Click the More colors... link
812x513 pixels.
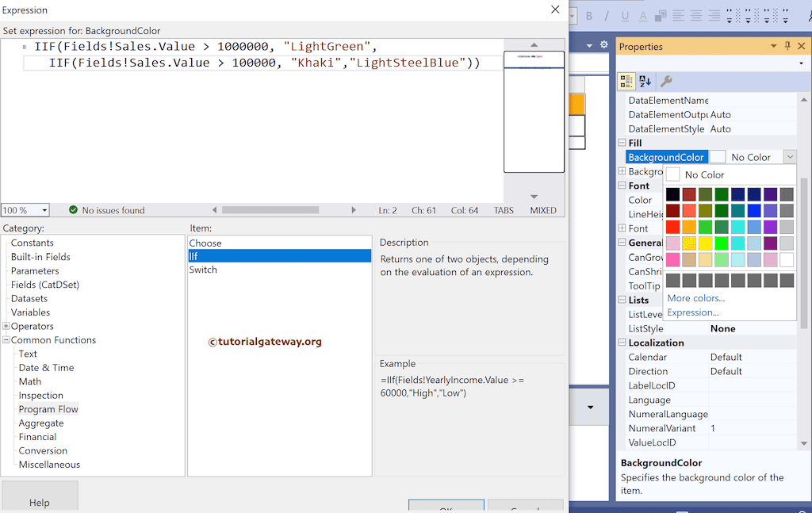point(695,298)
